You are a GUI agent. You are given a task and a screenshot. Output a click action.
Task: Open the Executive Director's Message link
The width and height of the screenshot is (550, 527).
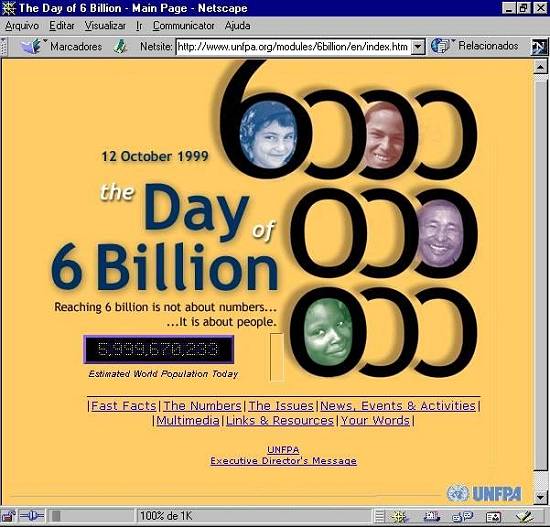(x=283, y=461)
